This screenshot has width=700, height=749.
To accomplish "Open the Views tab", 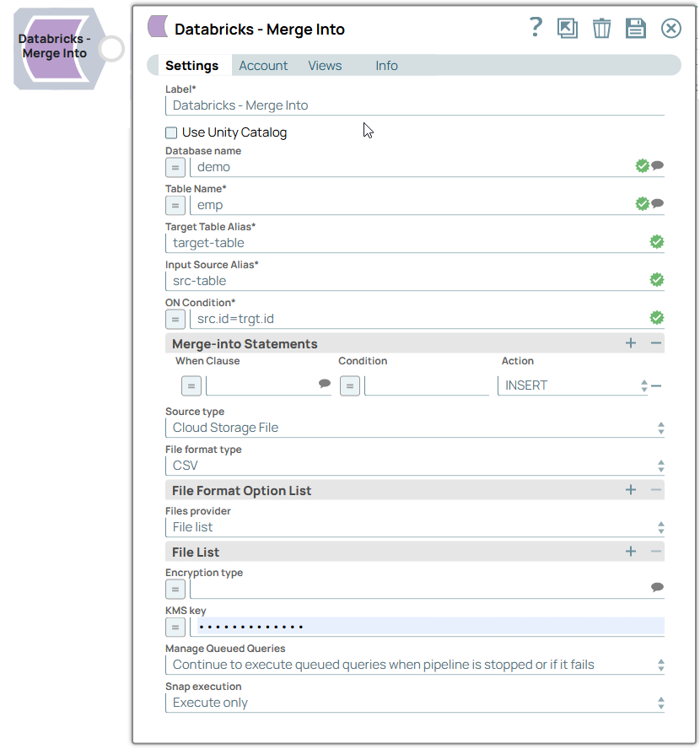I will (x=325, y=66).
